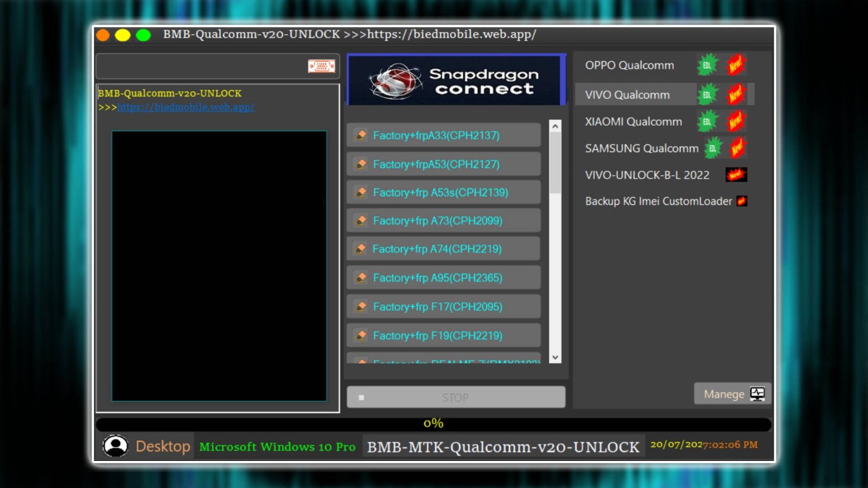Select the OPPO Qualcomm category
This screenshot has width=868, height=488.
(x=629, y=65)
